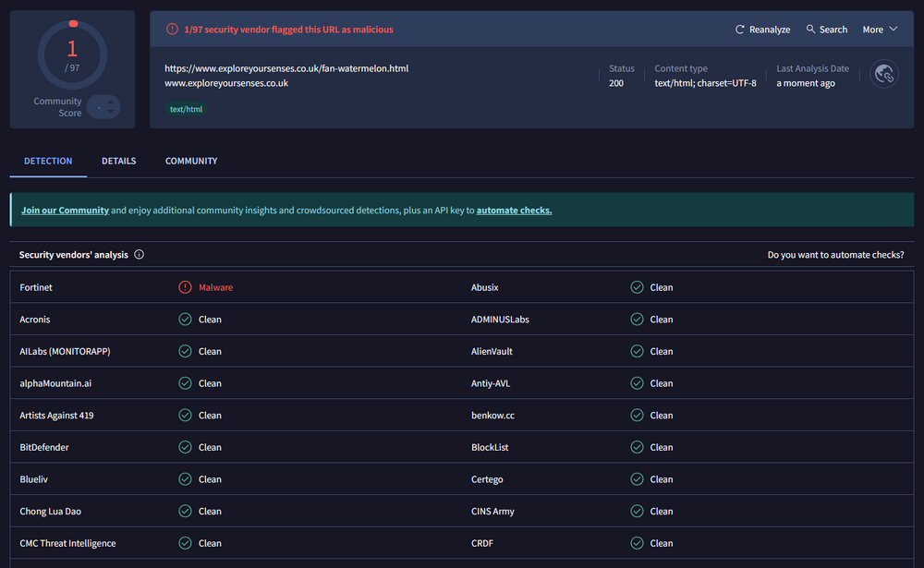Follow the Join our Community link

click(65, 211)
